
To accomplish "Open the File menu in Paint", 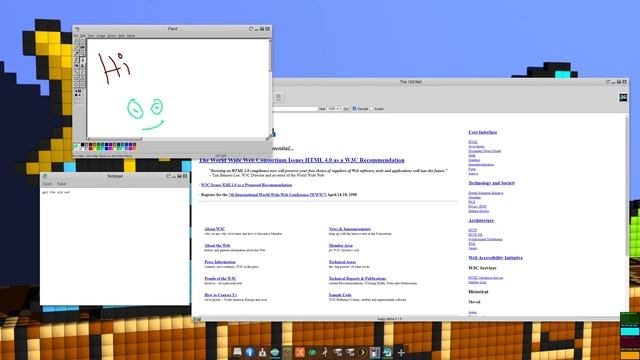I will (x=76, y=36).
